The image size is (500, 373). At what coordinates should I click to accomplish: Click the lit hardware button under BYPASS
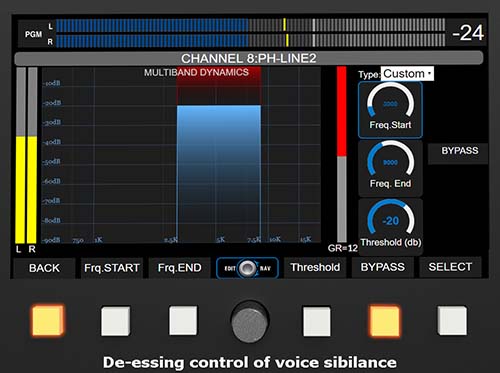384,321
